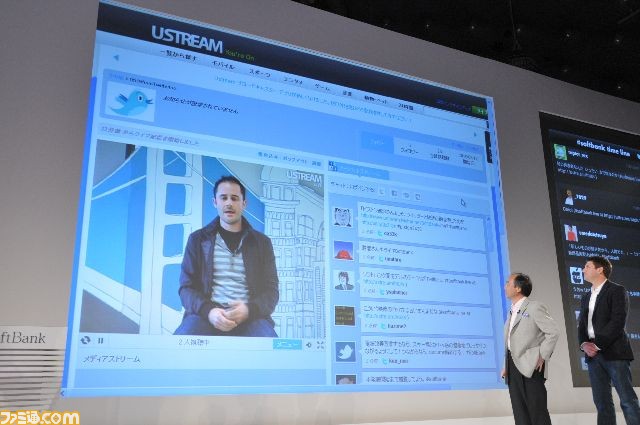Pause the live video stream
The width and height of the screenshot is (640, 425).
[x=101, y=340]
